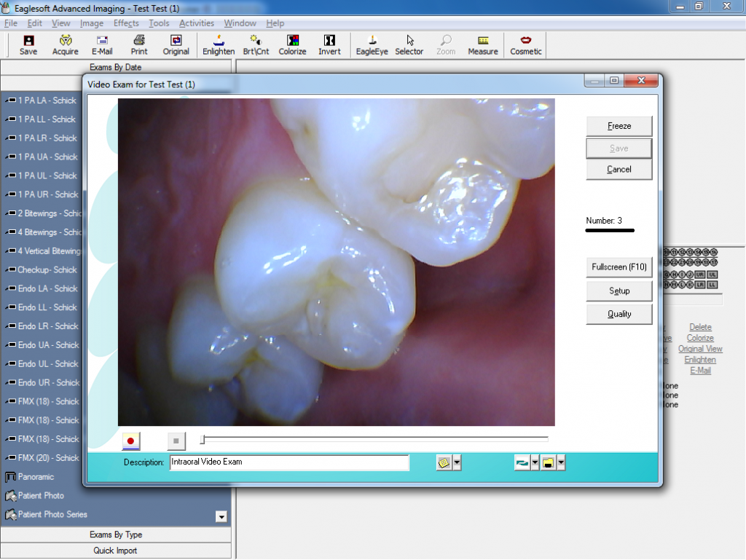The image size is (746, 560).
Task: Click the Description text field
Action: click(288, 462)
